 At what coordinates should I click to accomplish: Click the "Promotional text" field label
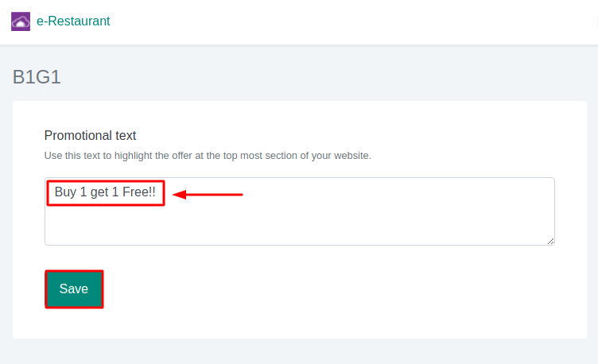point(91,135)
